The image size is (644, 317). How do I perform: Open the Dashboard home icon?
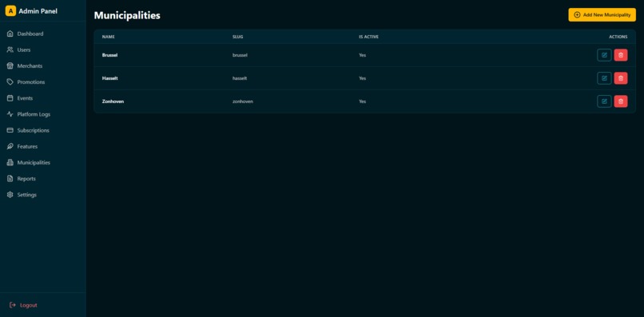pos(10,34)
